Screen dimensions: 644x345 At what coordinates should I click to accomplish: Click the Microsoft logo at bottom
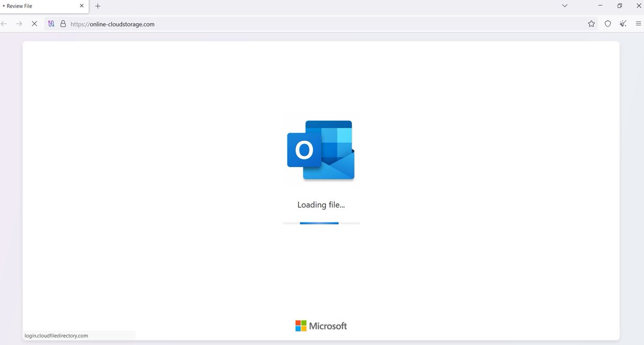321,326
